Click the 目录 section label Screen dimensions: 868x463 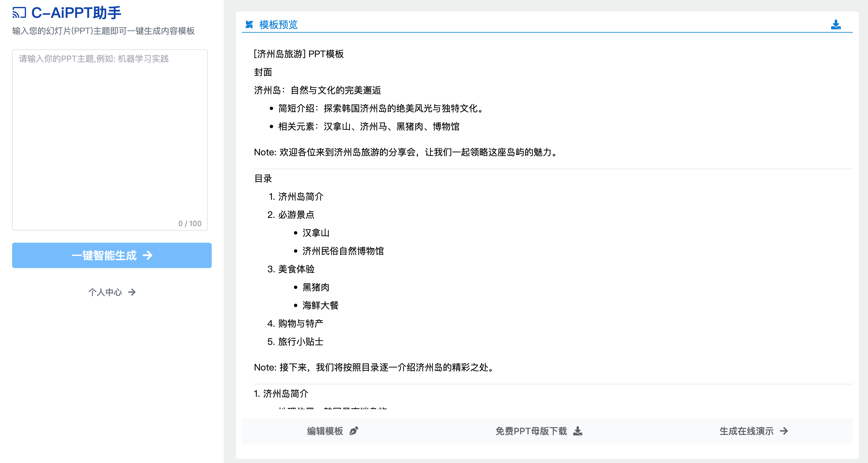point(263,179)
